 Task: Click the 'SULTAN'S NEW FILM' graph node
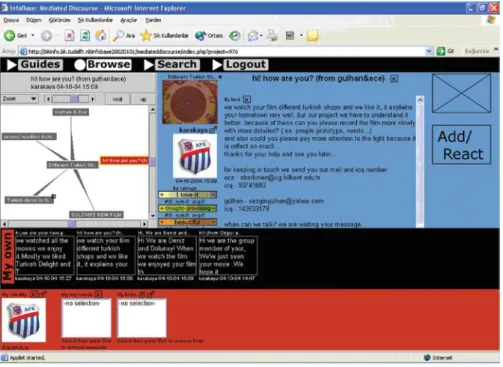click(96, 215)
